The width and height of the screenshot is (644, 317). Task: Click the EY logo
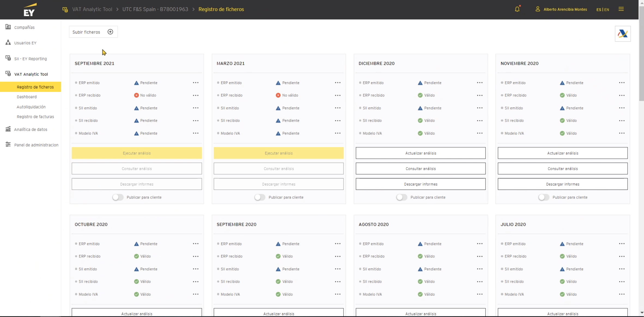29,10
